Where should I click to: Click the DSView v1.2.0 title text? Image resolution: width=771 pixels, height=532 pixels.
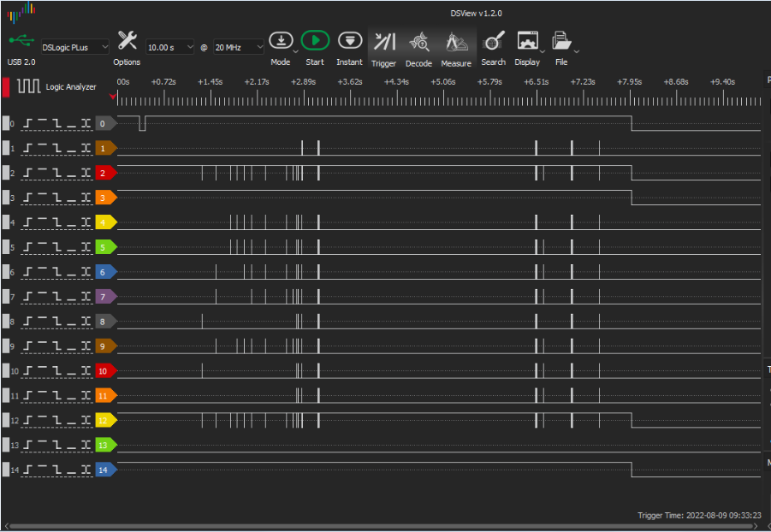[476, 14]
